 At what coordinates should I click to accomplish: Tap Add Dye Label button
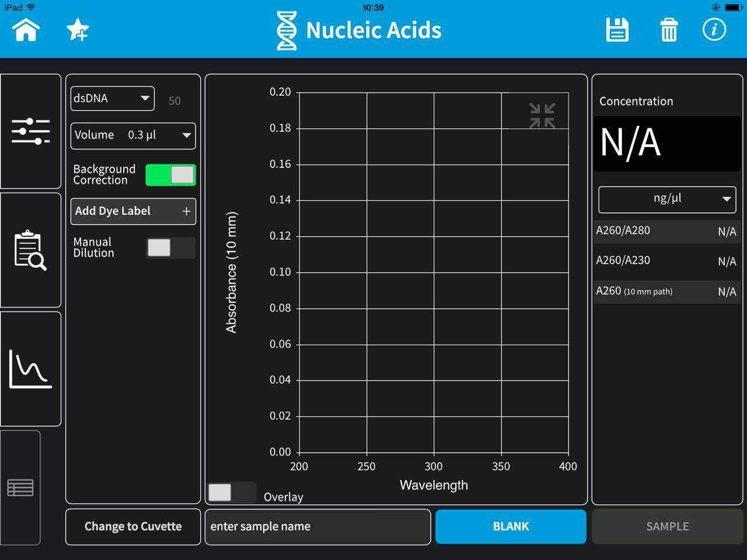[133, 211]
